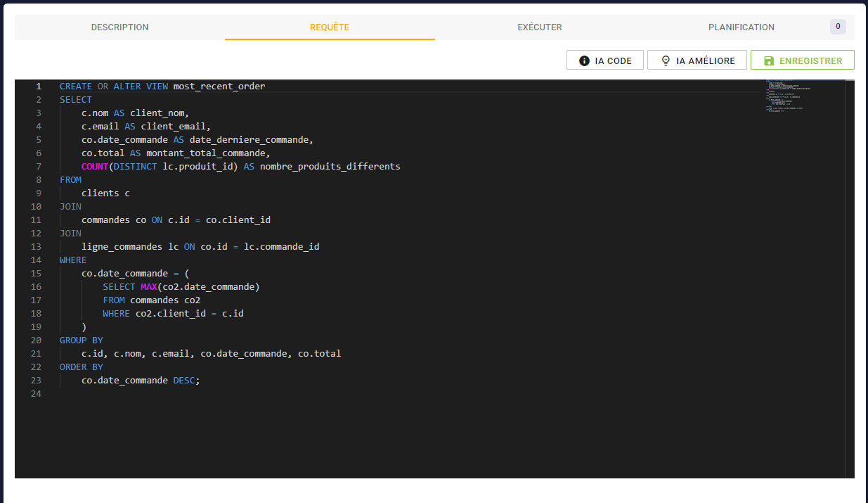Click the JOIN keyword on line 10
The width and height of the screenshot is (868, 503).
pos(71,207)
